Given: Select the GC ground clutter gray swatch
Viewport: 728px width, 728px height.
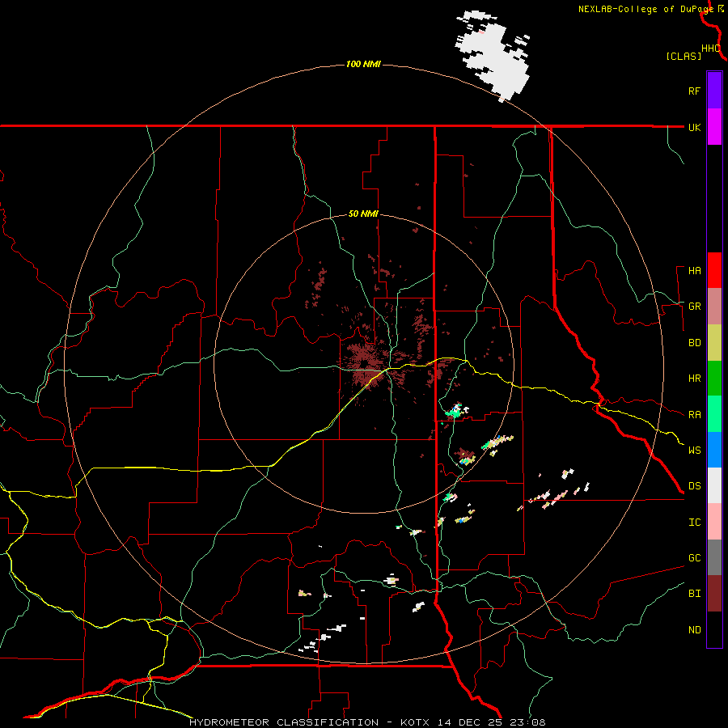Looking at the screenshot, I should (714, 557).
